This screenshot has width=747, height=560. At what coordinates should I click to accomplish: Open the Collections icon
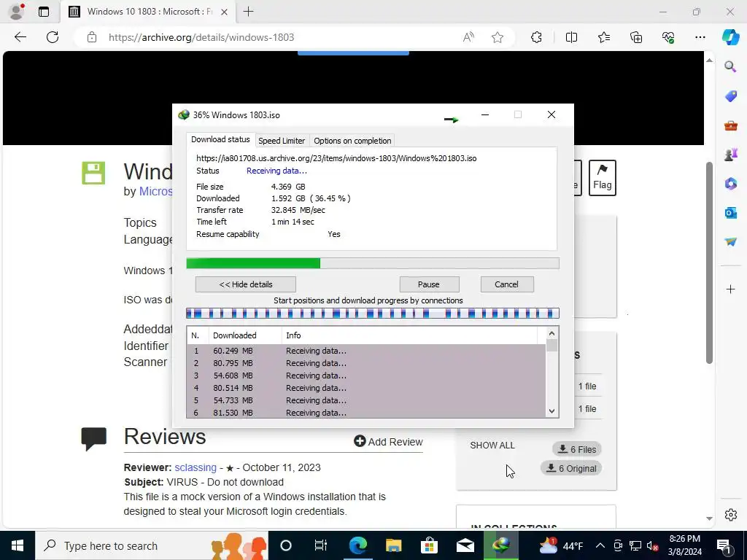tap(636, 37)
